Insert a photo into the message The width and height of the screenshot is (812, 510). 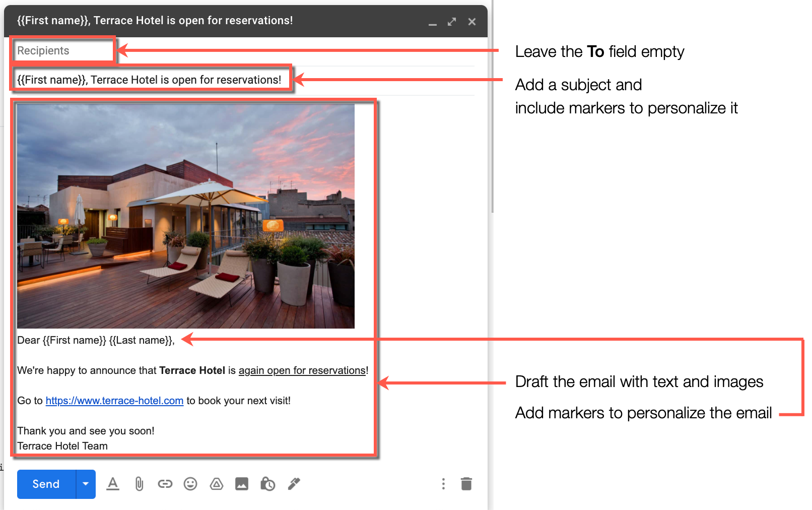(x=242, y=484)
